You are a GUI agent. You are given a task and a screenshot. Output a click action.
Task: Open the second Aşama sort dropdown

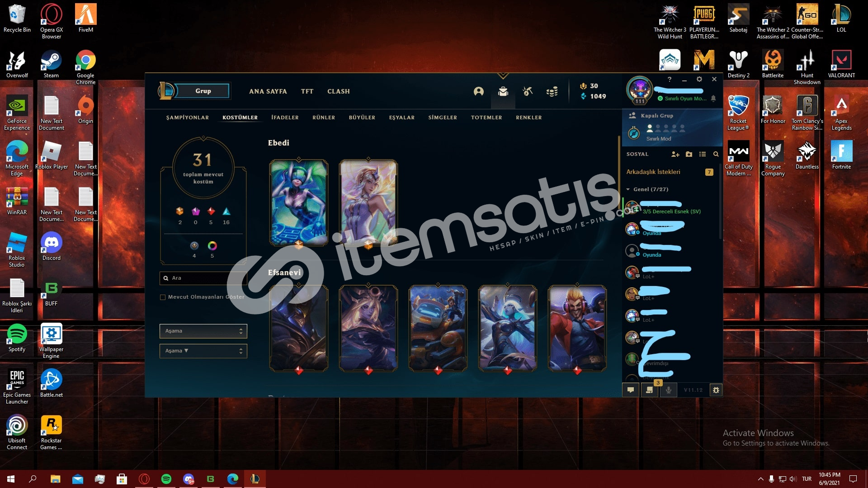click(x=203, y=351)
